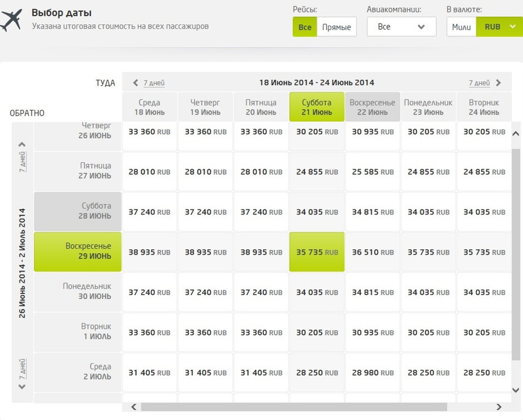Click down chevron for later return dates
This screenshot has width=523, height=420.
[x=22, y=386]
